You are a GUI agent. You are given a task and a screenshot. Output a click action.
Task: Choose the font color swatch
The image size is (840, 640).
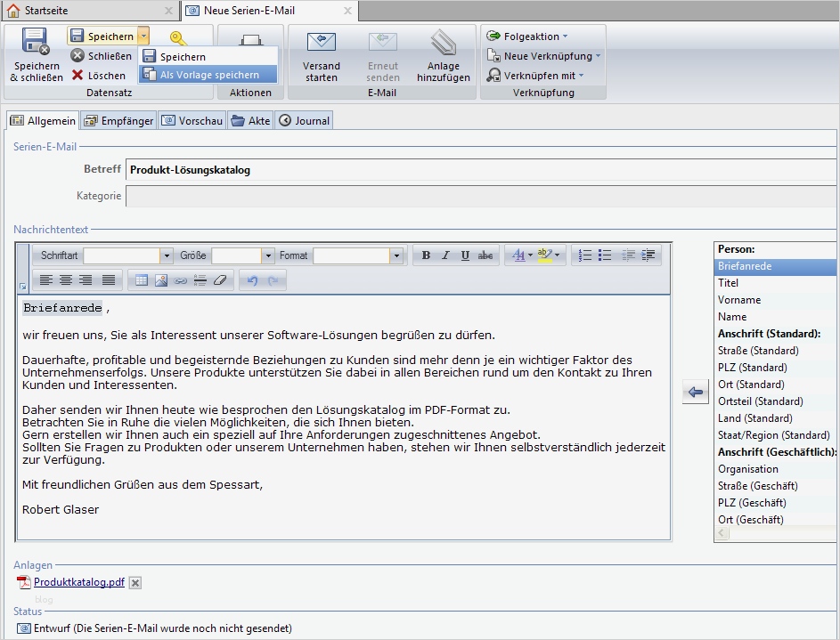click(x=519, y=255)
